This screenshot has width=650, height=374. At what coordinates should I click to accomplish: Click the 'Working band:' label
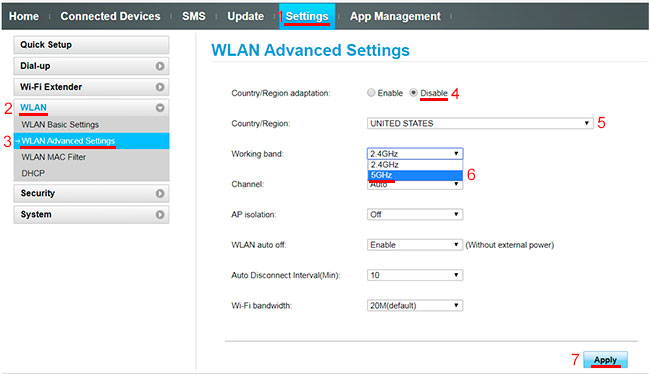(257, 154)
